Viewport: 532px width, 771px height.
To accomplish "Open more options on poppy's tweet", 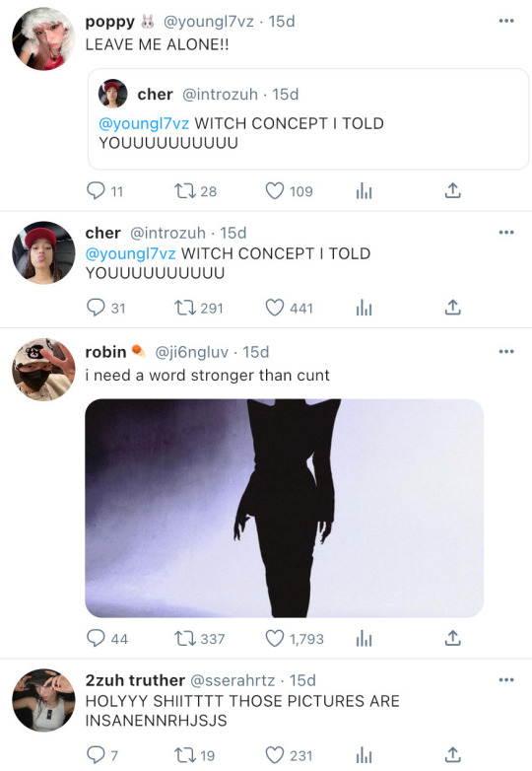I will 506,21.
